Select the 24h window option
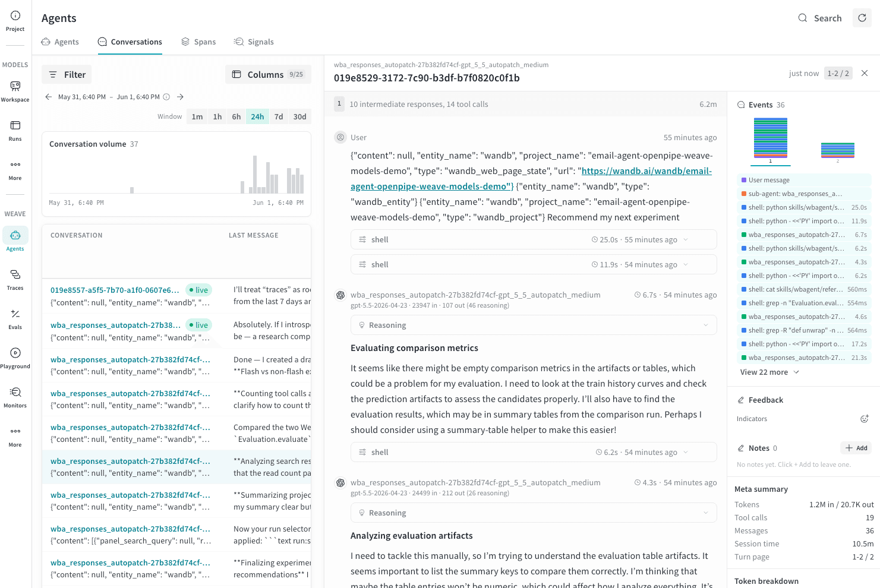 click(x=257, y=116)
